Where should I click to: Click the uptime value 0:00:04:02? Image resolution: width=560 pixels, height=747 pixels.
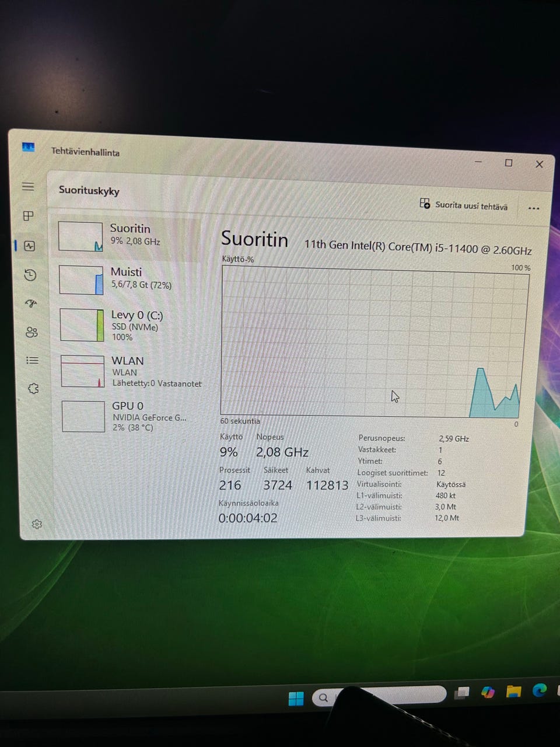(248, 518)
